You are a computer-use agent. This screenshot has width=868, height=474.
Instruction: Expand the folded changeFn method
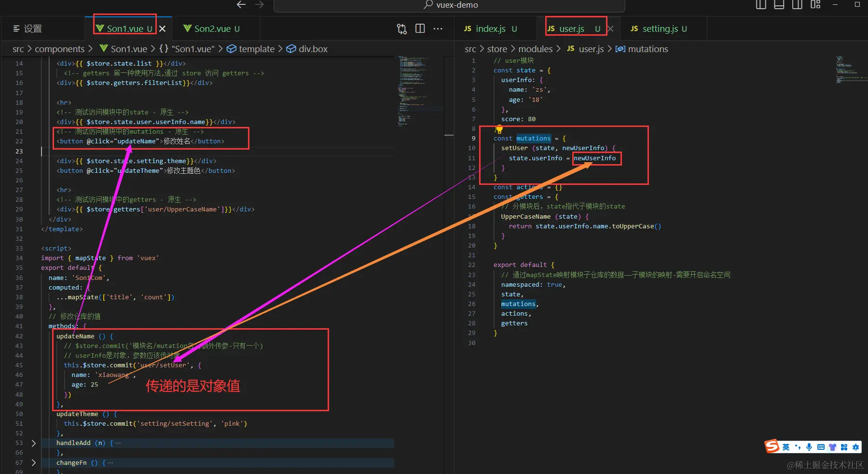33,462
